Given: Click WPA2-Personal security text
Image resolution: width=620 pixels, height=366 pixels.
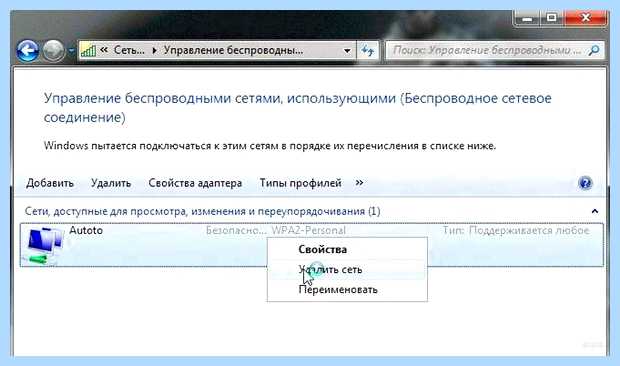Looking at the screenshot, I should (x=308, y=230).
